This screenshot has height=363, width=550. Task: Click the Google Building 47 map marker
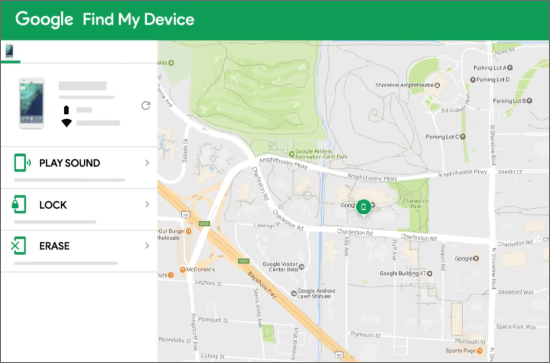coord(430,273)
